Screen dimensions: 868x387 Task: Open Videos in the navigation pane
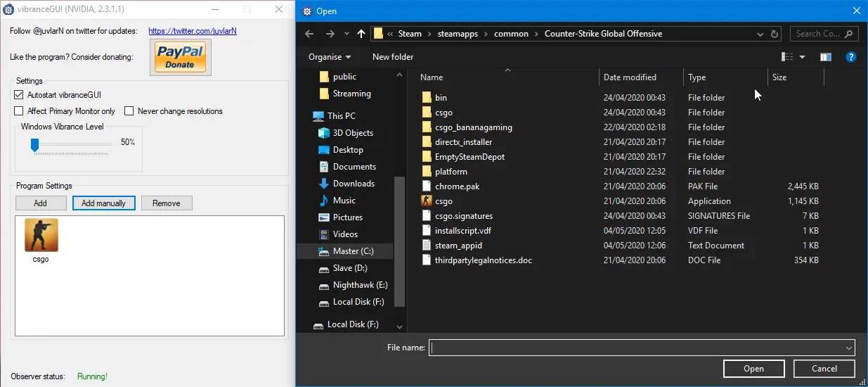click(x=345, y=234)
